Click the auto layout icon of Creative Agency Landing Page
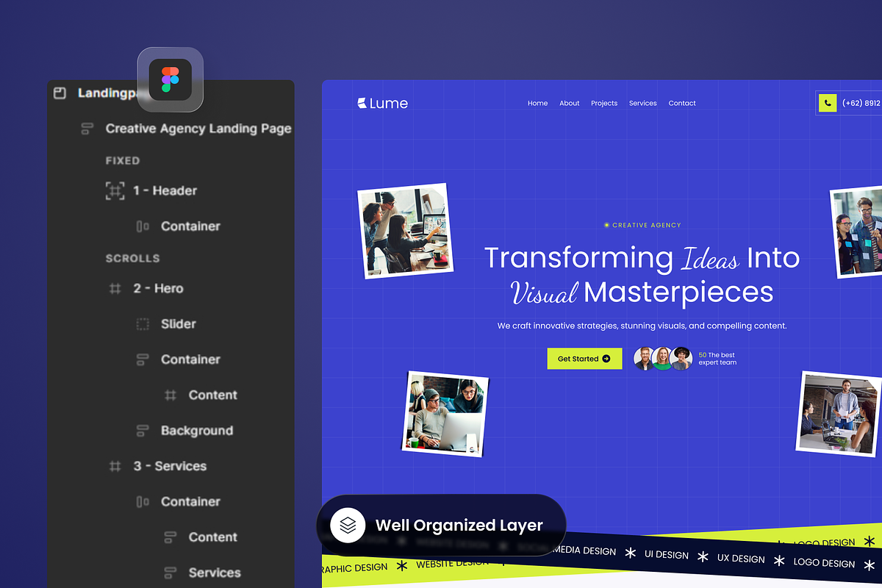 click(87, 129)
